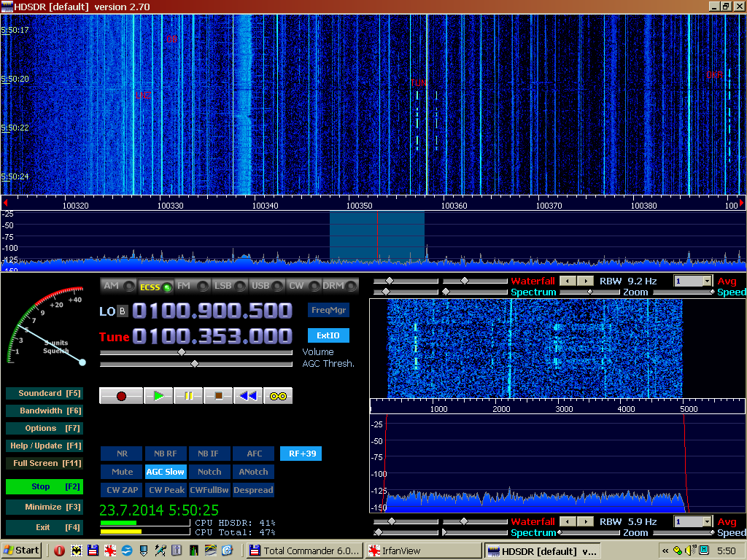
Task: Launch Total Commander floppy icon in quick launch
Action: (x=93, y=551)
